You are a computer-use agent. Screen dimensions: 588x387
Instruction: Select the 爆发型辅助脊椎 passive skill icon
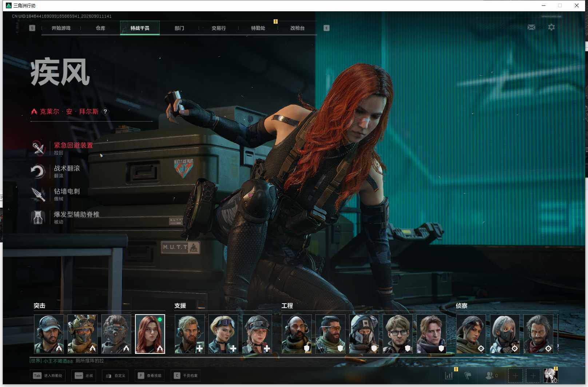tap(38, 217)
